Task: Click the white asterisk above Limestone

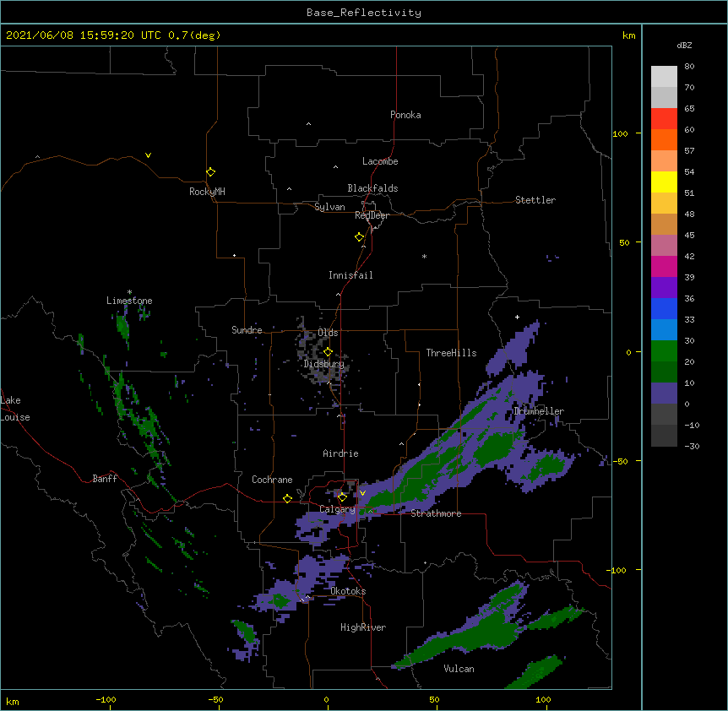Action: click(x=129, y=292)
